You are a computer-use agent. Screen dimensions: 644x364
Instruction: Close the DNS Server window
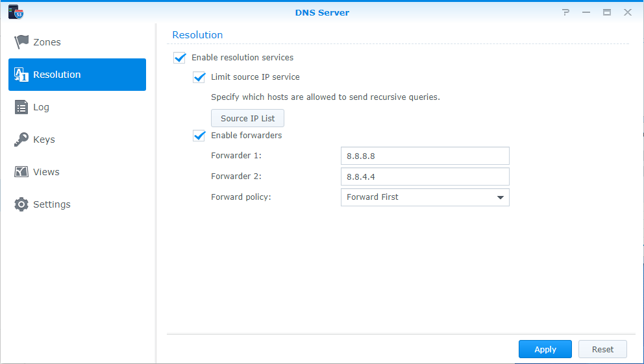(628, 12)
